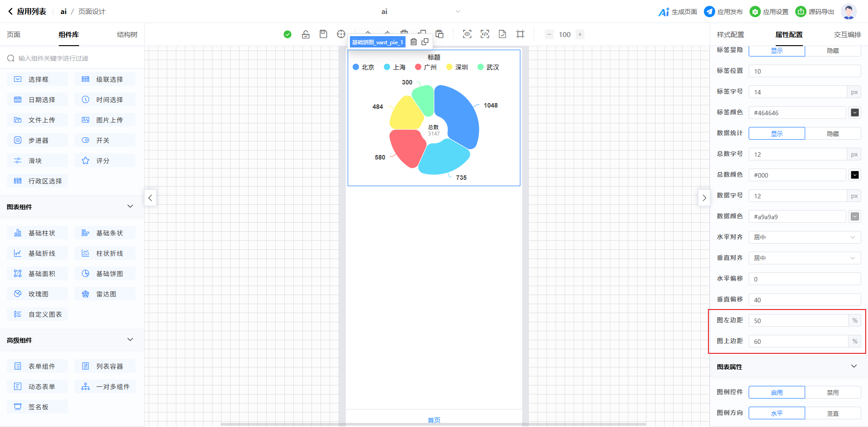The height and width of the screenshot is (427, 868).
Task: Click the save icon in the toolbar
Action: tap(323, 34)
